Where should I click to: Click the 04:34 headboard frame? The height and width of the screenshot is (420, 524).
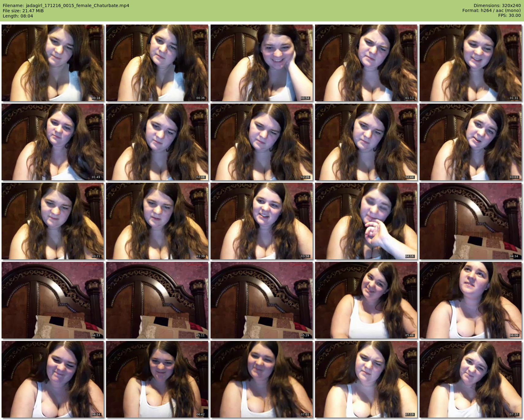pyautogui.click(x=471, y=221)
